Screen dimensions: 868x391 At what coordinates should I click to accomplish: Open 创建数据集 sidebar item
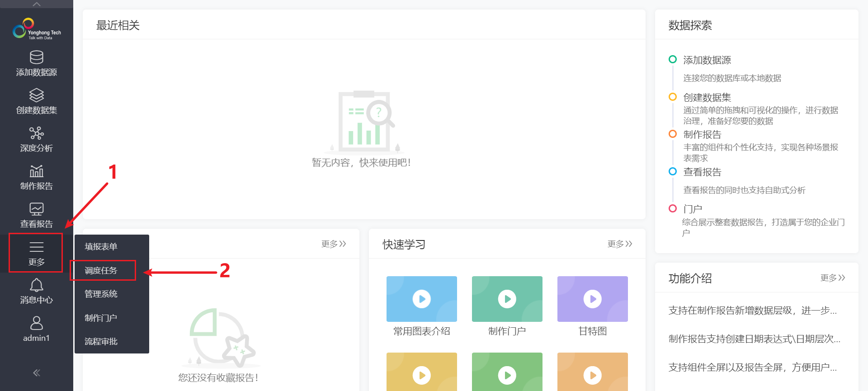click(x=37, y=102)
